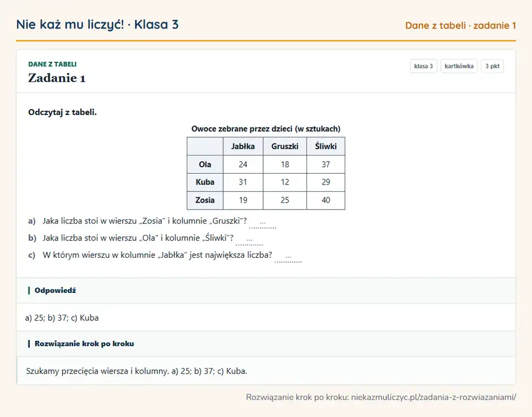Click the solution text "Szukamy przecięcia wiersza i kolumny"
This screenshot has width=532, height=417.
pyautogui.click(x=97, y=371)
